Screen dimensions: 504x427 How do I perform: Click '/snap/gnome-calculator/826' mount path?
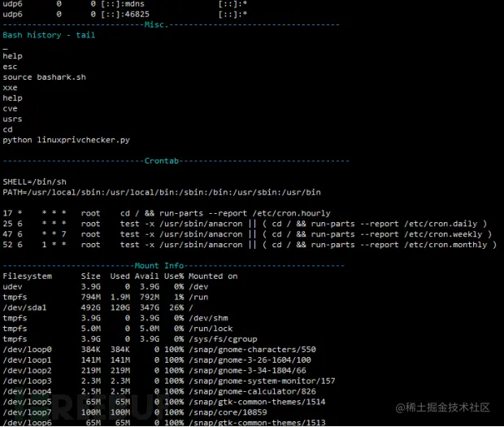[x=252, y=392]
